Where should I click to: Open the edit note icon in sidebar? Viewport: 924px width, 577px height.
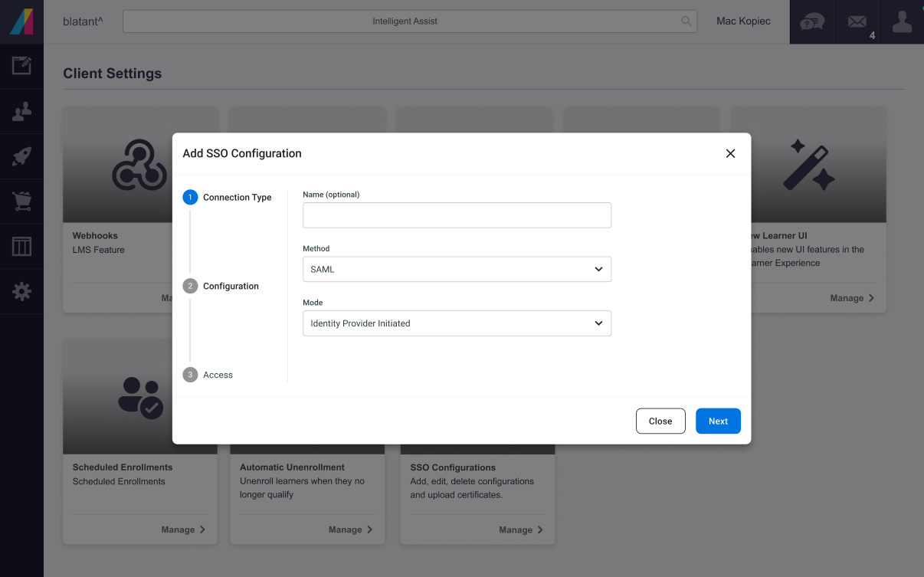(x=21, y=66)
